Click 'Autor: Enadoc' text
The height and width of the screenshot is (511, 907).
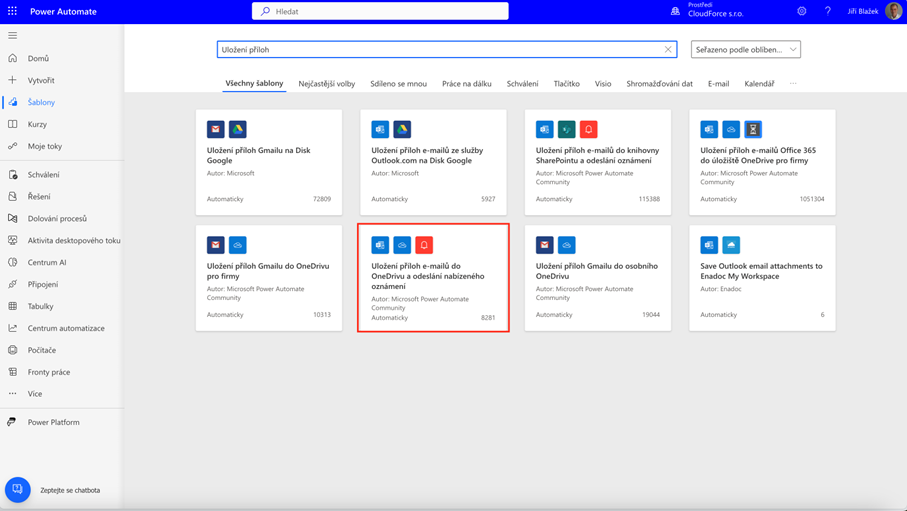(721, 289)
